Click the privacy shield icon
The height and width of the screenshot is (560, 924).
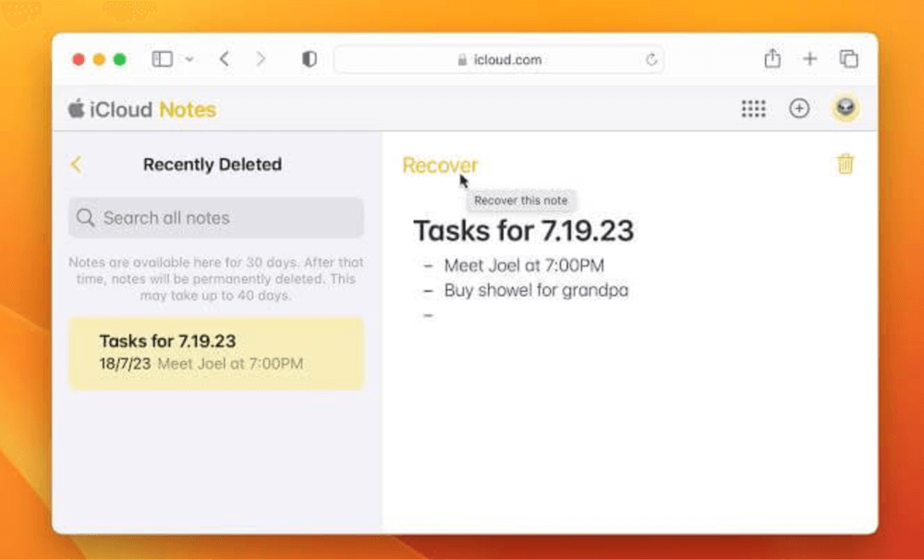310,59
